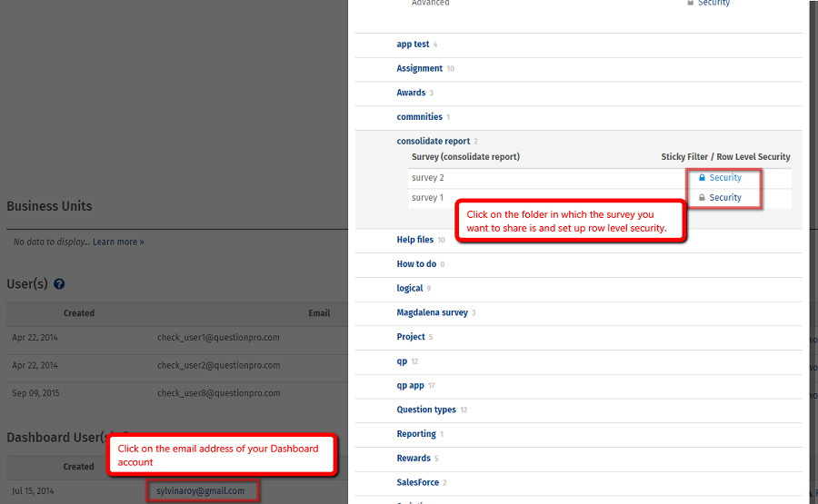Expand the Assignment folder
818x504 pixels.
point(419,68)
